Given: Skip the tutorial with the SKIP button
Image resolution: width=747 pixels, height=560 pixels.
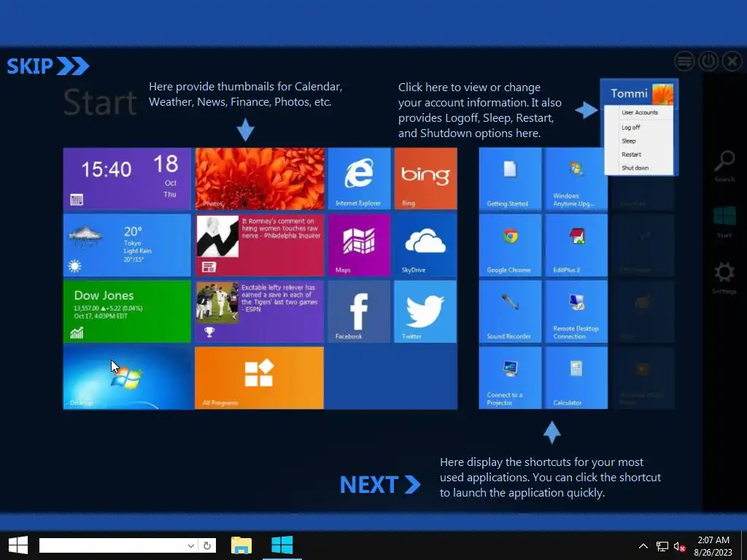Looking at the screenshot, I should 47,66.
